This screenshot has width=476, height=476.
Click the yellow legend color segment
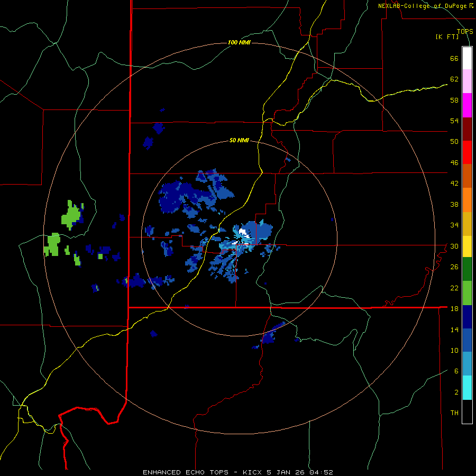point(467,246)
